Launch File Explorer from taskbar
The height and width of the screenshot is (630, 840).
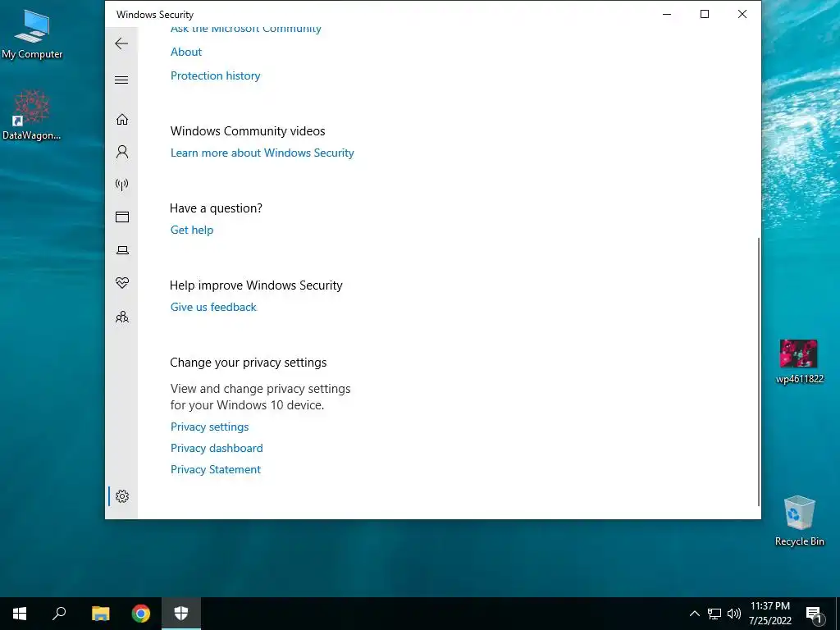tap(101, 614)
